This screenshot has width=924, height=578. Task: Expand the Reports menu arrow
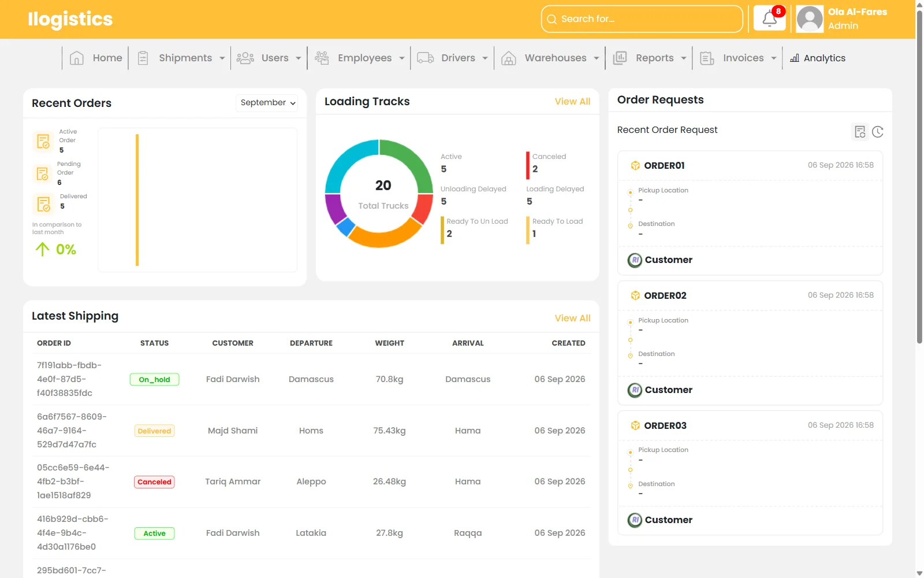pyautogui.click(x=684, y=58)
